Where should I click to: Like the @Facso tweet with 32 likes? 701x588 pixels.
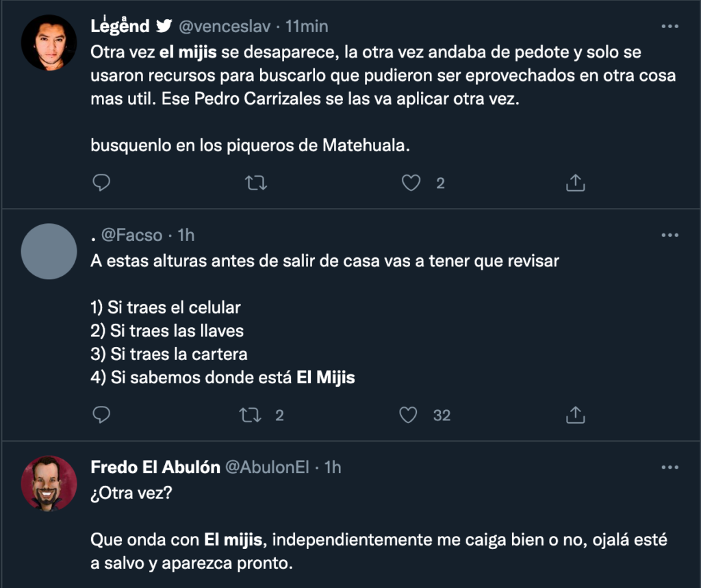(x=409, y=414)
